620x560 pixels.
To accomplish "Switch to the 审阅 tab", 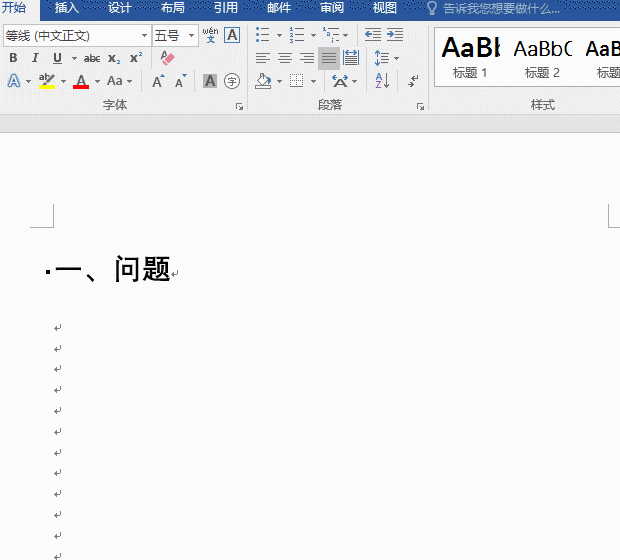I will (x=332, y=8).
